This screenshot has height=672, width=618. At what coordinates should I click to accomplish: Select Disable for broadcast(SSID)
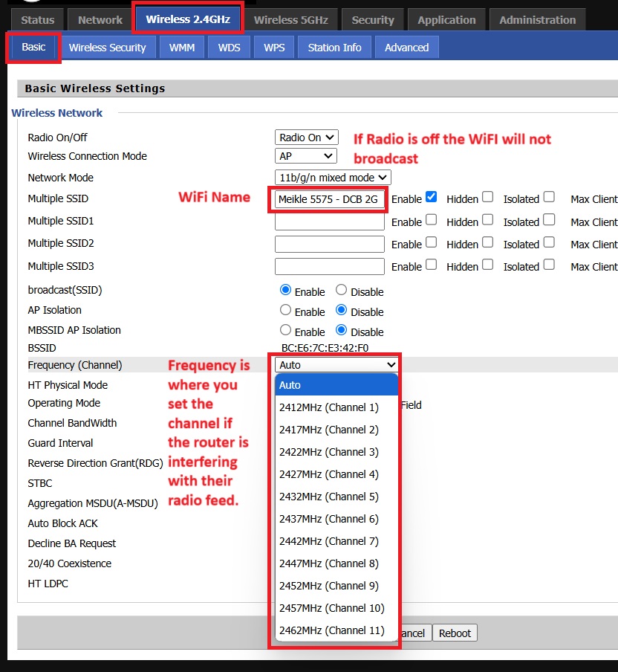[x=341, y=290]
